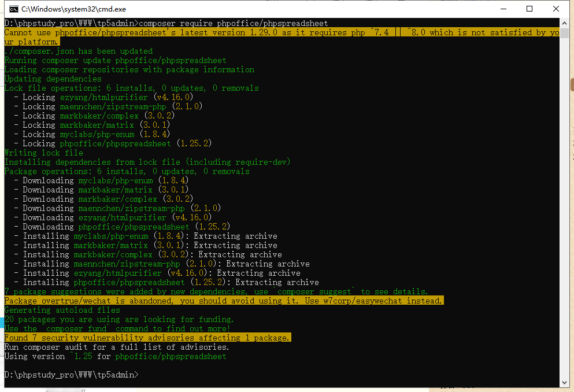
Task: Minimize the cmd.exe window
Action: (x=503, y=9)
